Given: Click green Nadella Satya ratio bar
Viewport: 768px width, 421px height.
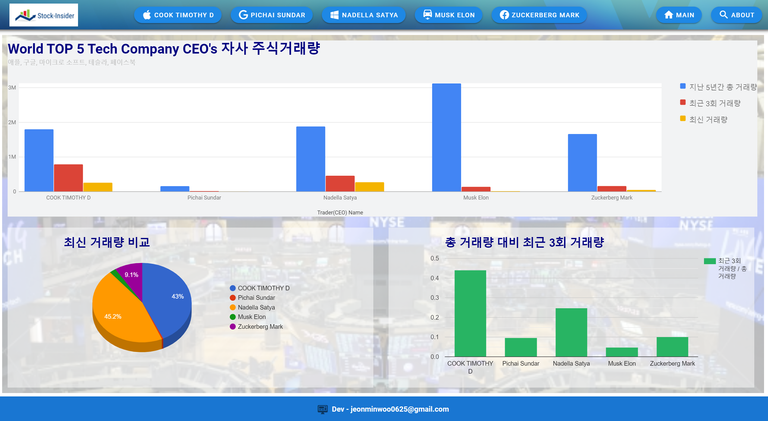Looking at the screenshot, I should coord(571,332).
